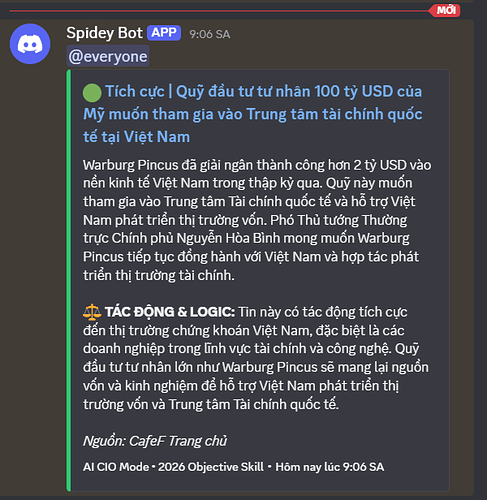Click the scales emoji before TÁC ĐỘNG & LOGIC
Viewport: 487px width, 500px height.
point(92,312)
